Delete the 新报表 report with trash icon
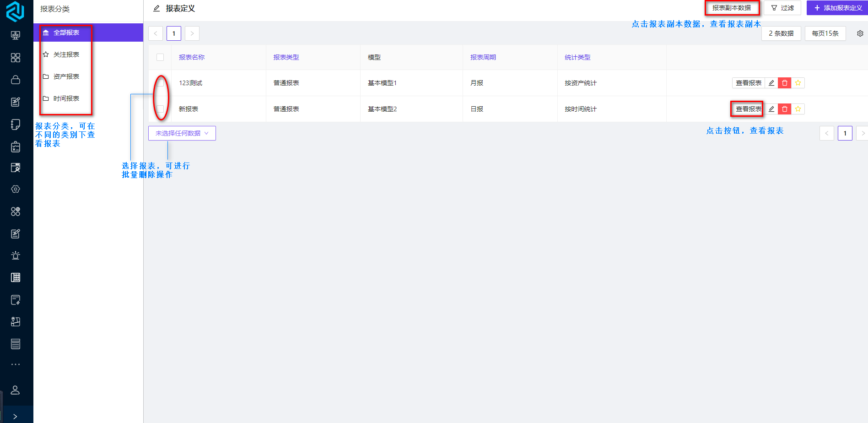The image size is (868, 423). point(785,109)
